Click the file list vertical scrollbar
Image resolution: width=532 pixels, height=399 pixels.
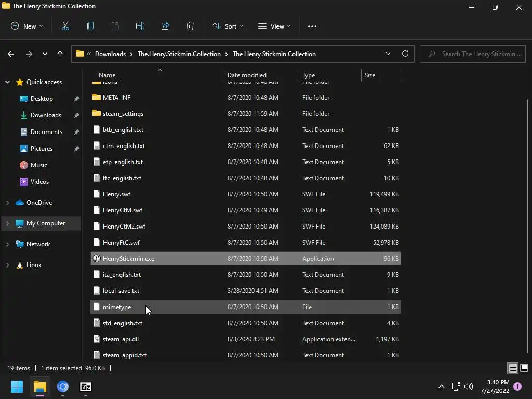click(528, 225)
